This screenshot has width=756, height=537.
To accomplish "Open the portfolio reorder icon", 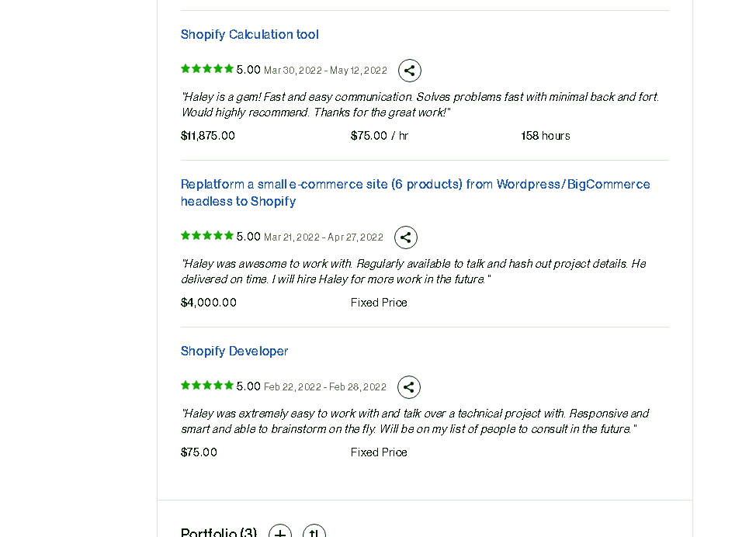I will [314, 531].
